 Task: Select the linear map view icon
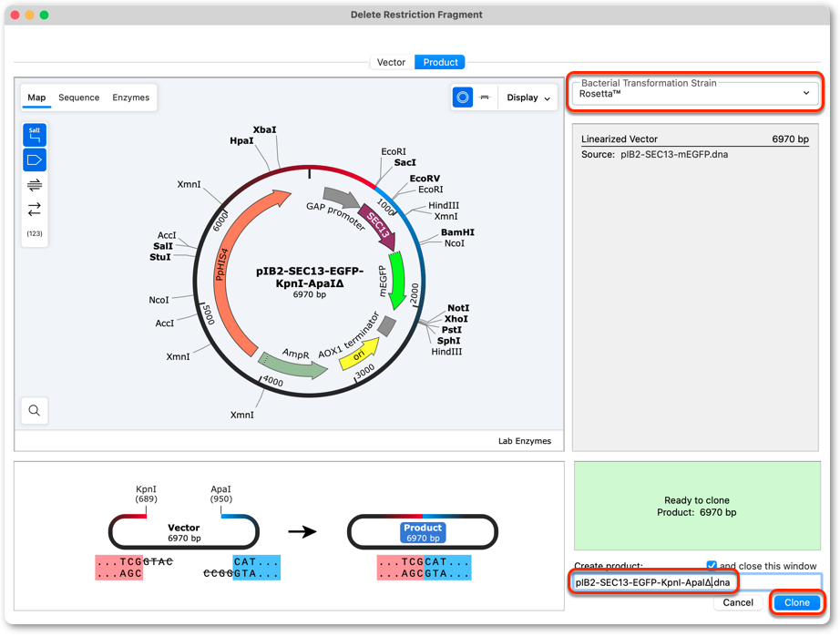485,98
